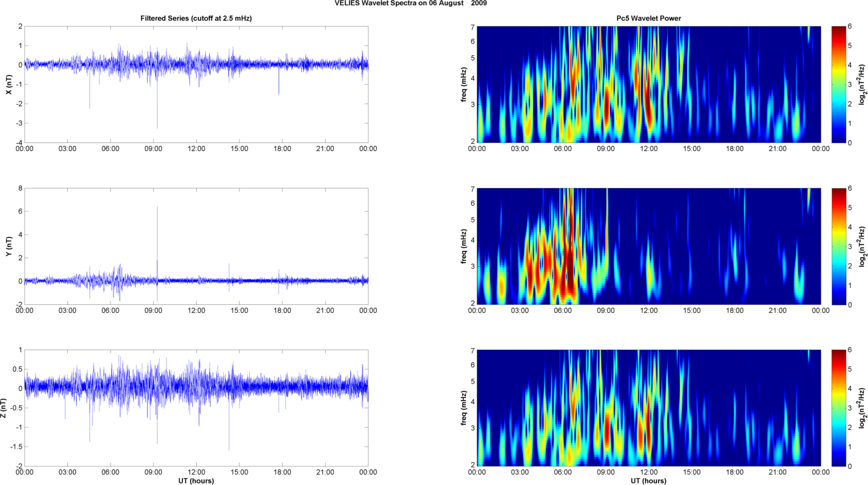Click the middle wavelet power spectrogram for Y
868x485 pixels.
coord(648,246)
